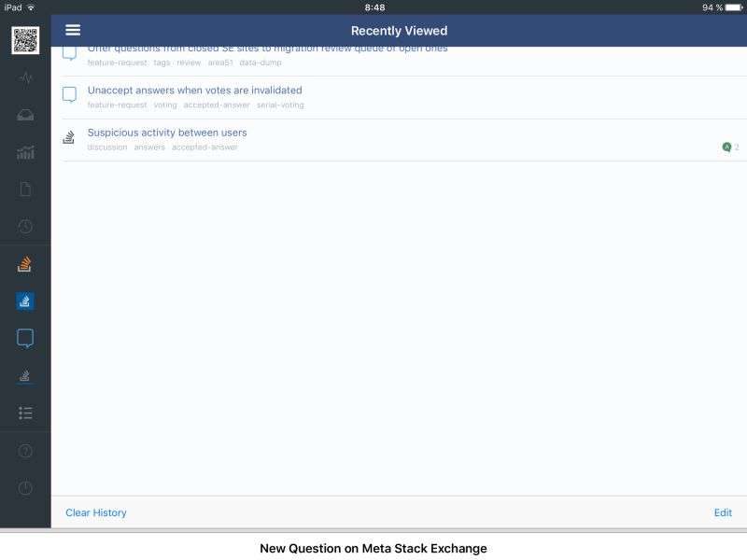Open the hamburger navigation menu
Image resolution: width=747 pixels, height=560 pixels.
(73, 29)
